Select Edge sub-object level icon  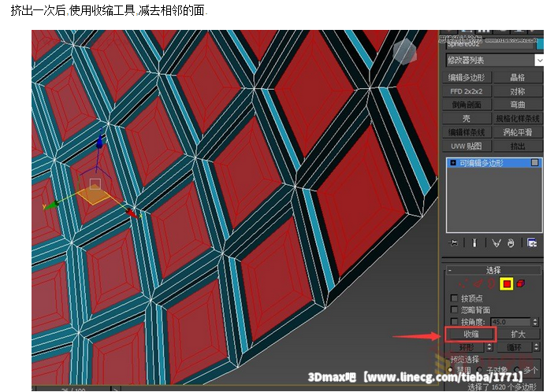click(x=478, y=283)
